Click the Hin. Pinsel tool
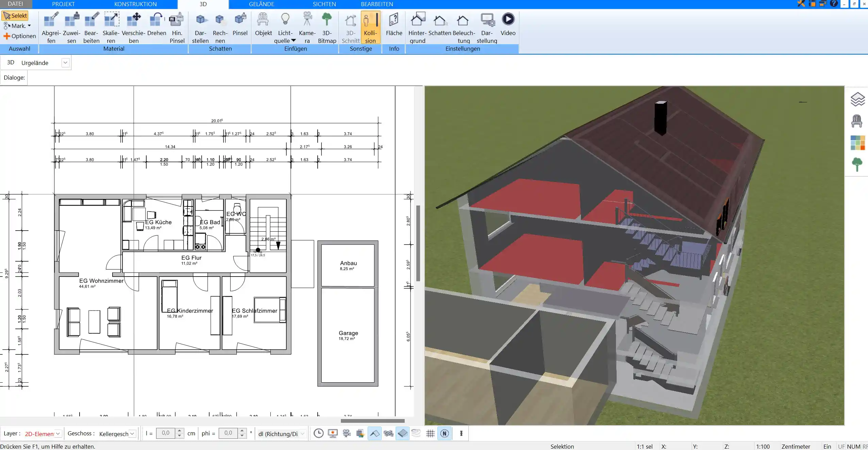 click(177, 28)
